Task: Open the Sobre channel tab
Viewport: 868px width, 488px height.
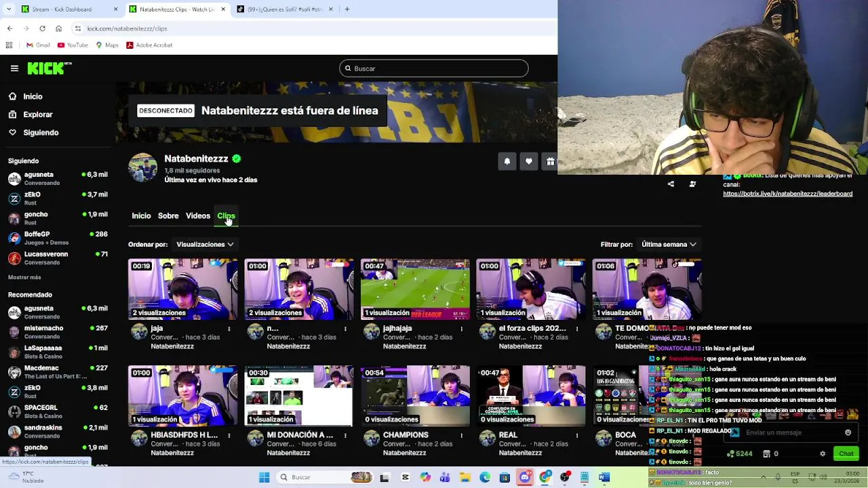Action: [168, 216]
